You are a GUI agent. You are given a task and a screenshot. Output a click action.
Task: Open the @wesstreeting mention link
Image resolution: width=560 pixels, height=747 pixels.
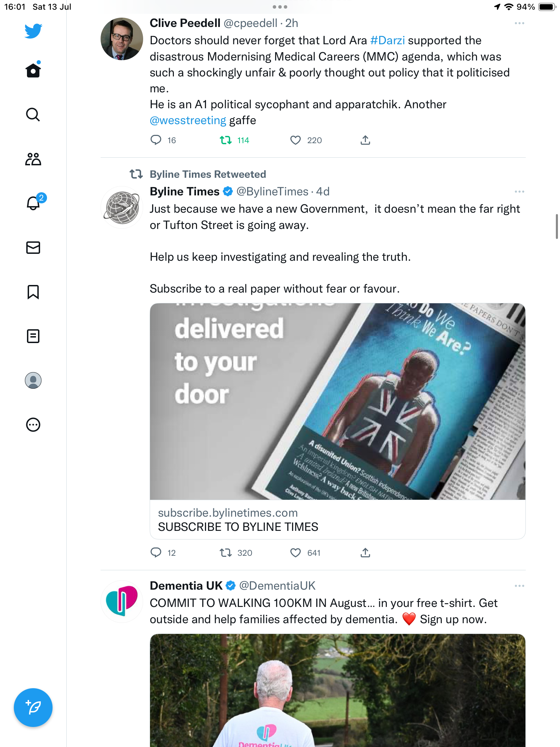[x=188, y=120]
